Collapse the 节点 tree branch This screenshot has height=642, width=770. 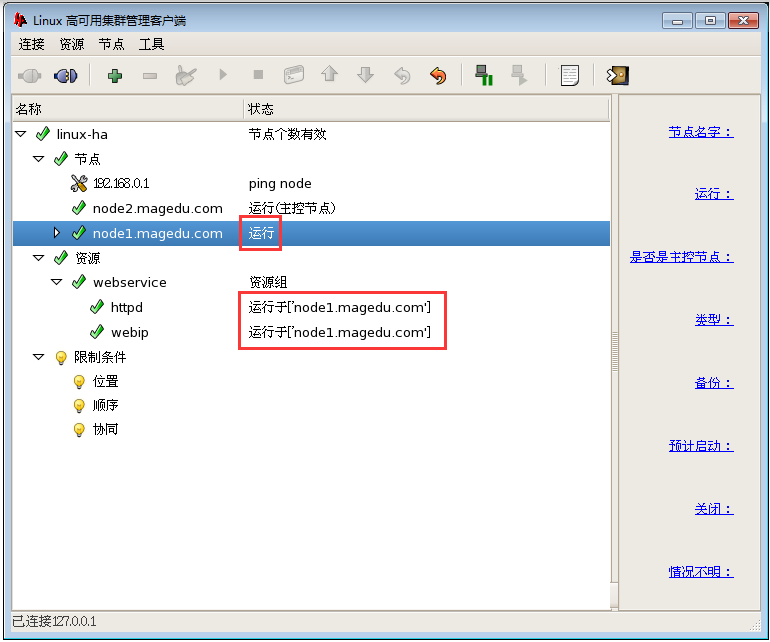(x=38, y=159)
